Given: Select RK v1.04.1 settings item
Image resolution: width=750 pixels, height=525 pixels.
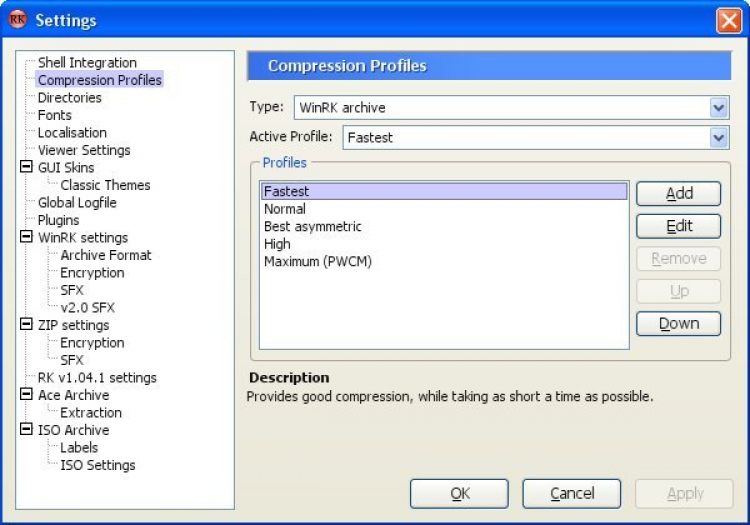Looking at the screenshot, I should click(x=97, y=378).
